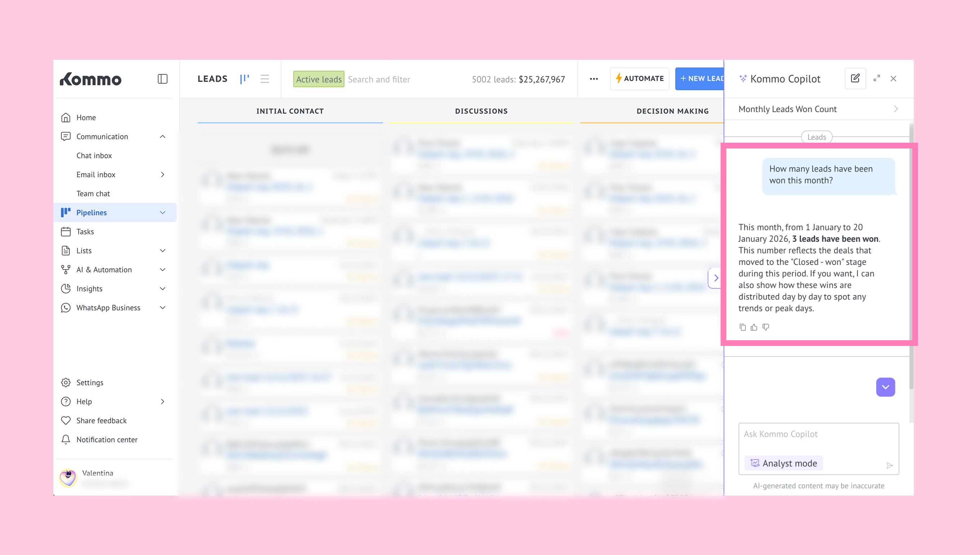Copy the Copilot response
The height and width of the screenshot is (555, 980).
tap(742, 327)
